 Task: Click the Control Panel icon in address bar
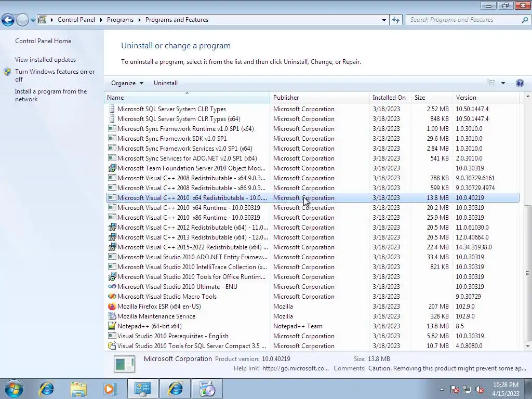pyautogui.click(x=43, y=20)
